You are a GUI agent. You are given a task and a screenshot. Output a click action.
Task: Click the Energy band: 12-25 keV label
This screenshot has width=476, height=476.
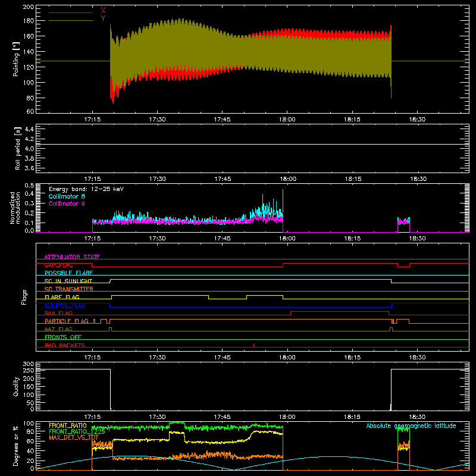(x=86, y=189)
